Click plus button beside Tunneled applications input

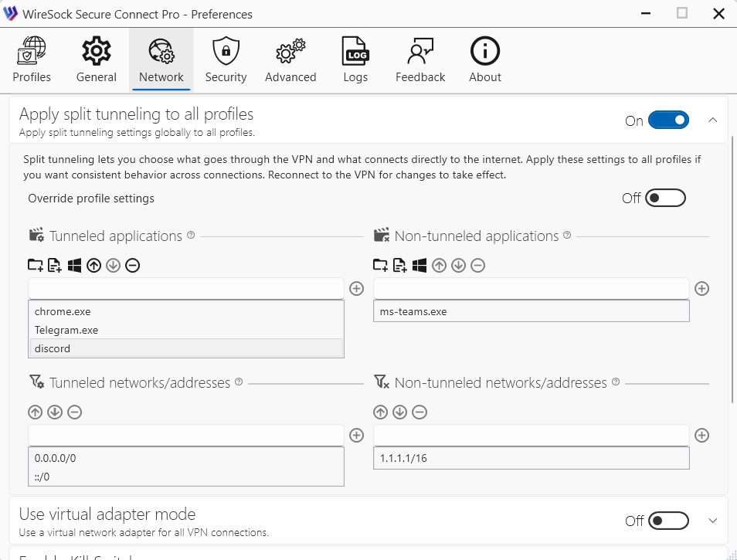pos(357,289)
